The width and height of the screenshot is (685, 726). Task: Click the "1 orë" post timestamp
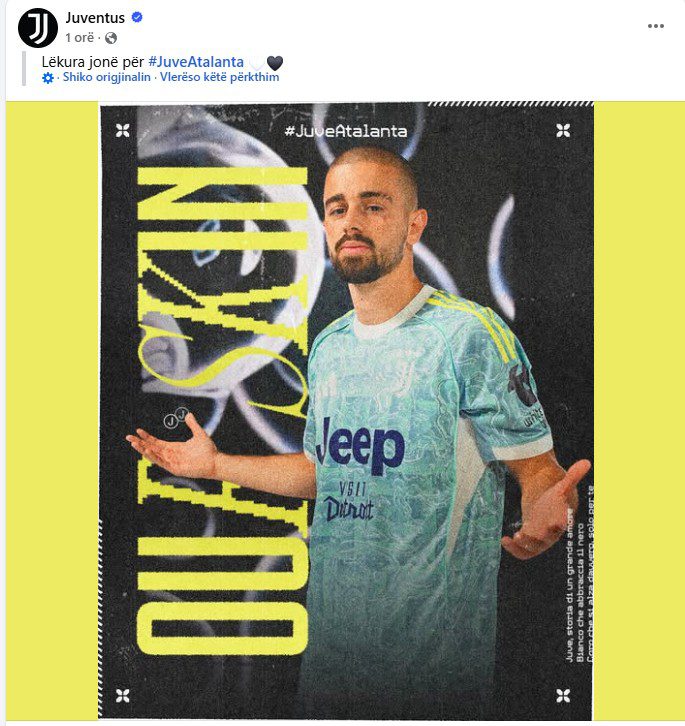(80, 38)
